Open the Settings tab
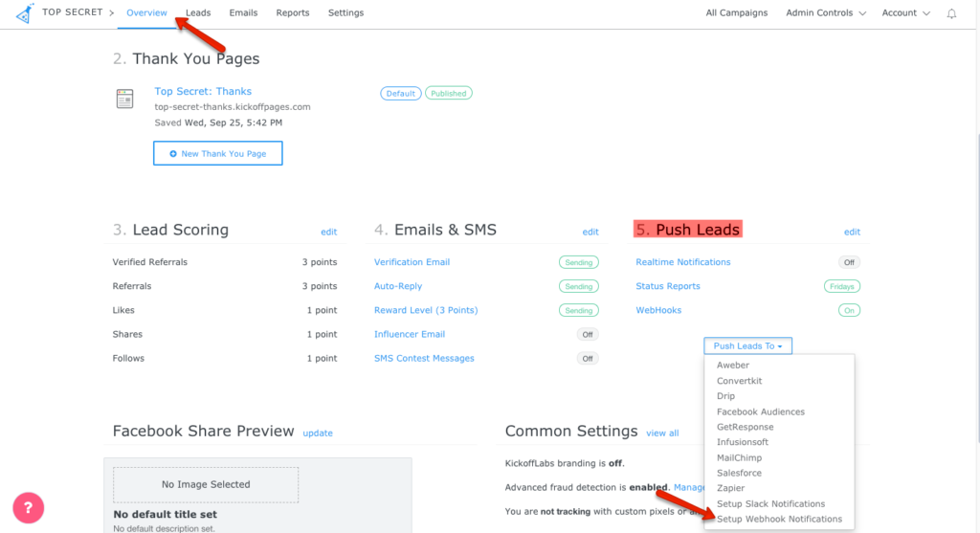Screen dimensions: 980x533 (x=345, y=12)
